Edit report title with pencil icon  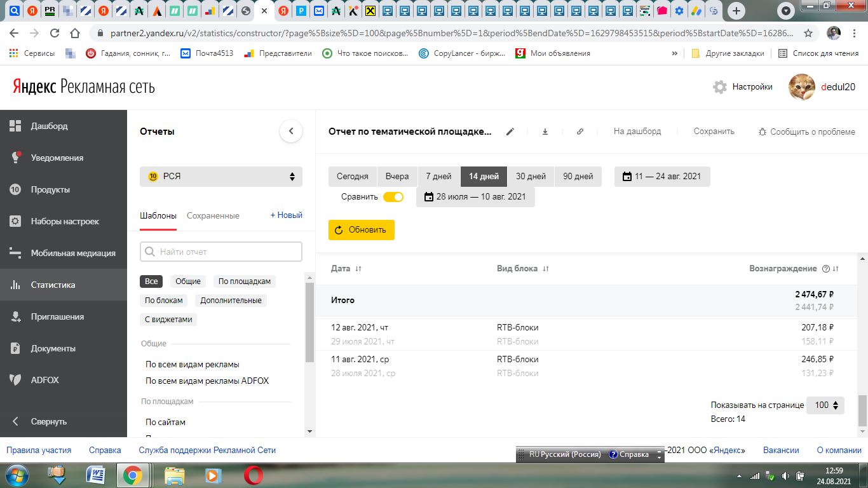coord(510,132)
